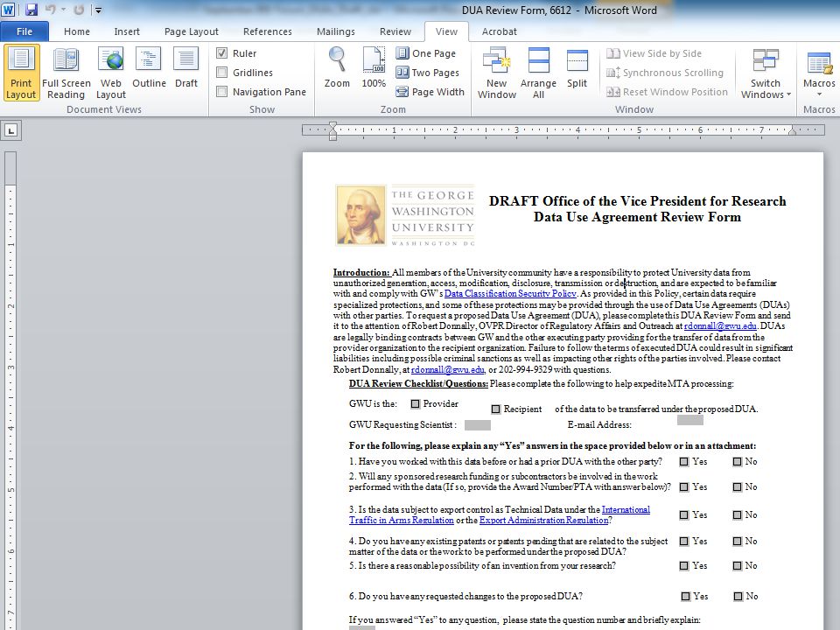Check No for question 5 invention possibility

point(737,566)
